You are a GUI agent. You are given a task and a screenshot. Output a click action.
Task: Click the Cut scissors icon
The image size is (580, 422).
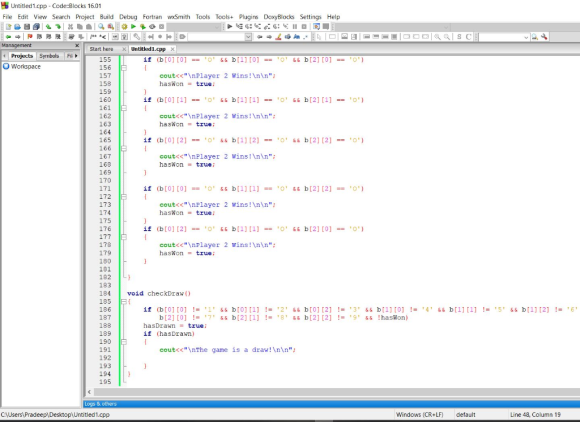click(x=70, y=27)
